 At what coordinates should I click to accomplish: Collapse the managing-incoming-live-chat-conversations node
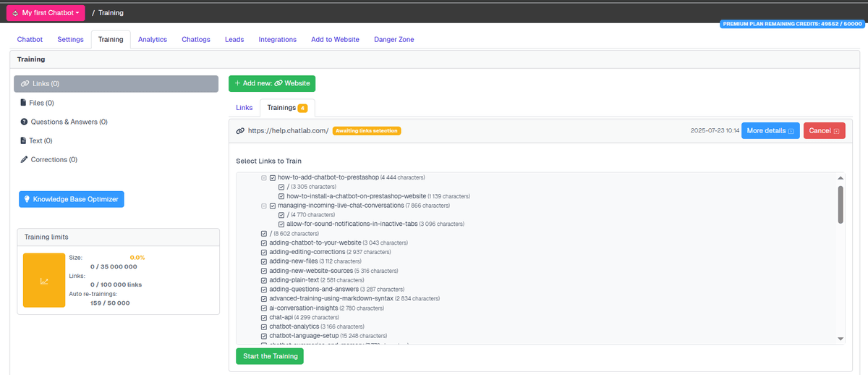[x=264, y=206]
